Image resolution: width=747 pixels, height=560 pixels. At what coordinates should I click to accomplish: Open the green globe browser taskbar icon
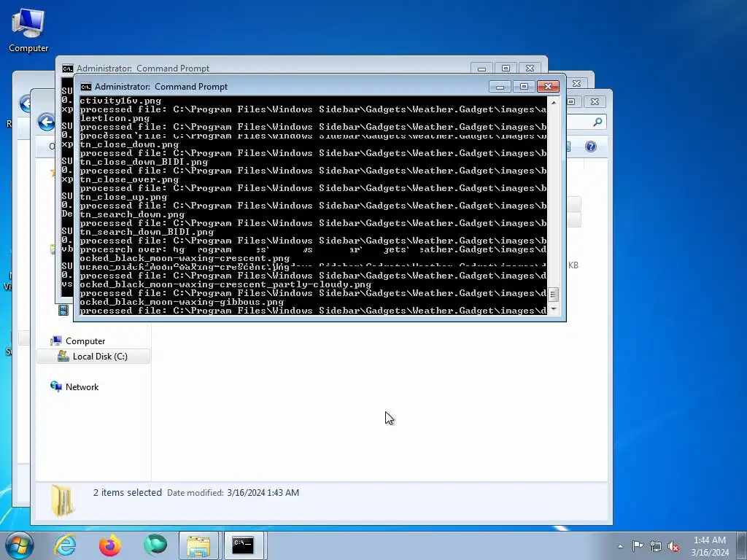tap(155, 545)
